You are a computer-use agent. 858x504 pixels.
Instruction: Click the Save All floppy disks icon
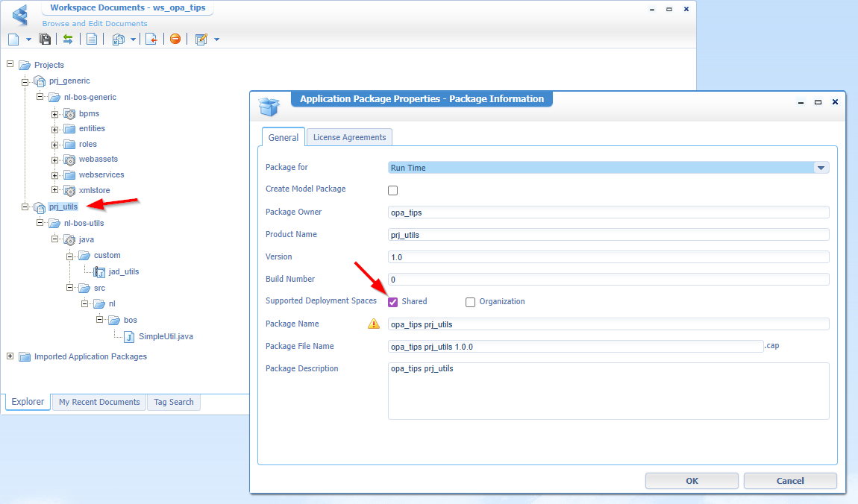click(45, 39)
